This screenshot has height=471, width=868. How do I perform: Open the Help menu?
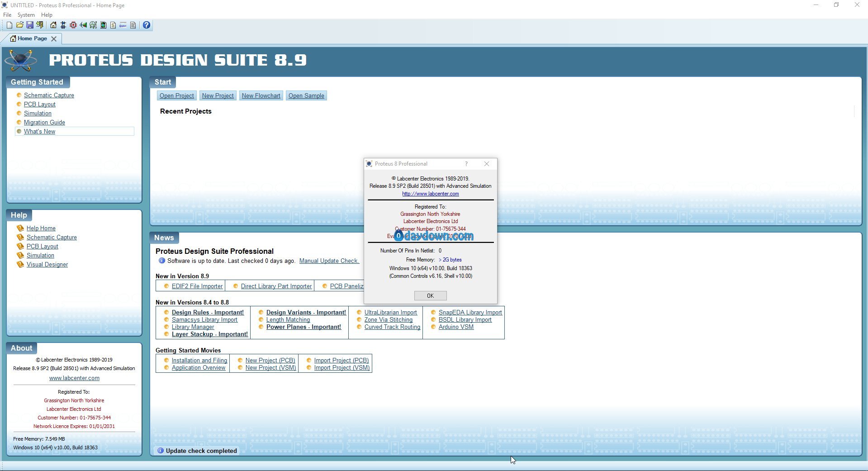click(x=47, y=15)
